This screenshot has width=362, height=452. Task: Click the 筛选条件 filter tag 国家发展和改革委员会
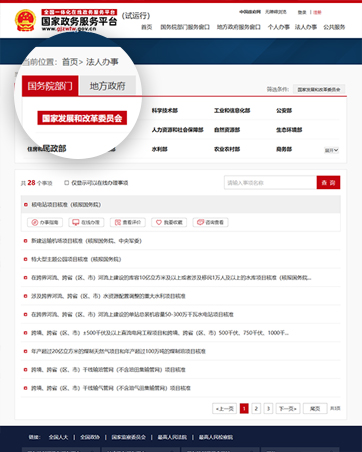(319, 89)
